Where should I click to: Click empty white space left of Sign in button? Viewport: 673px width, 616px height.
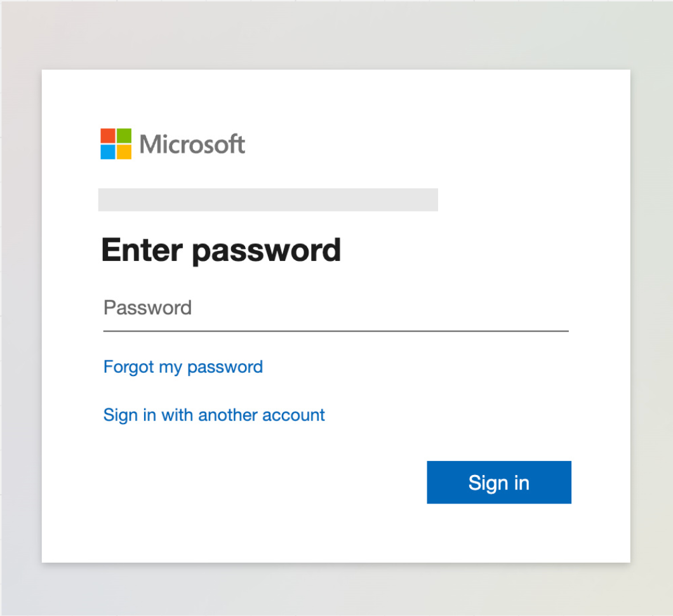tap(258, 482)
